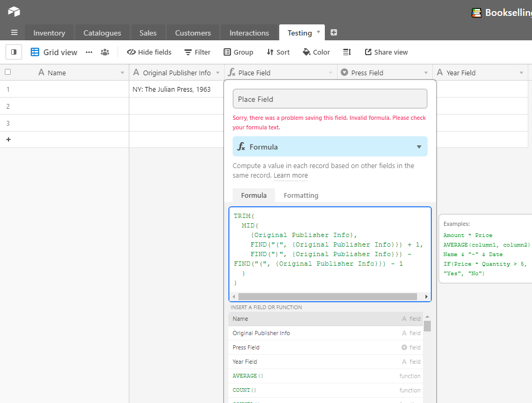Switch to the Catalogues table tab
Image resolution: width=532 pixels, height=403 pixels.
click(x=102, y=33)
